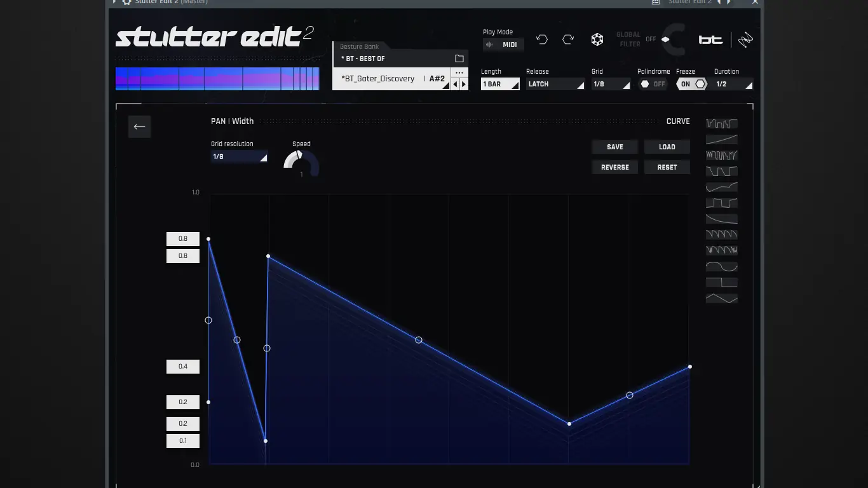
Task: Select the four repeating arches curve preset
Action: [x=722, y=234]
